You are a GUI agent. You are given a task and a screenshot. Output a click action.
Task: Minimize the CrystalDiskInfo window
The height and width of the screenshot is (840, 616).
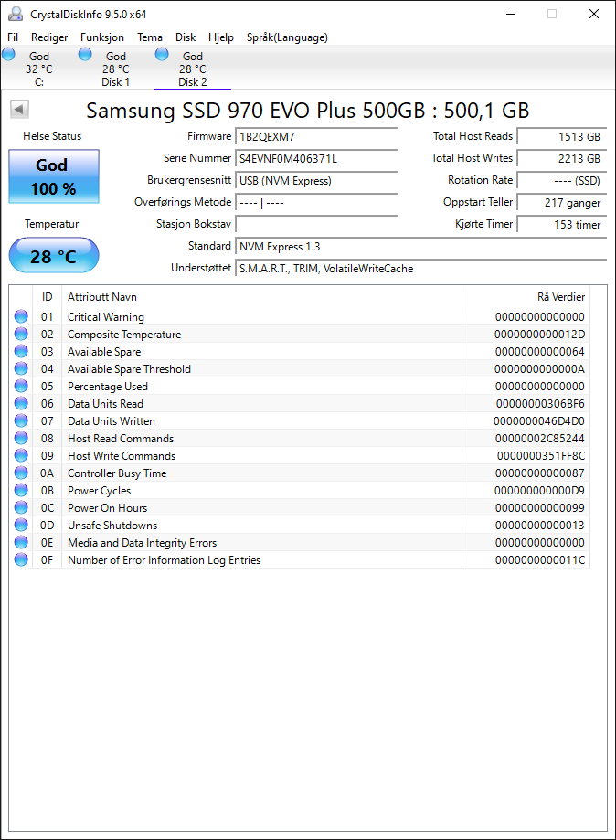pos(511,14)
